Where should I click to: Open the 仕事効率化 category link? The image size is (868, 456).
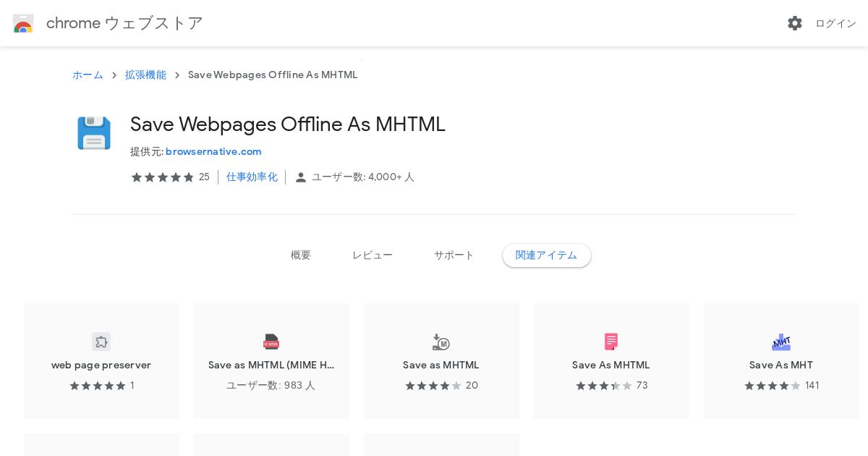click(x=252, y=177)
